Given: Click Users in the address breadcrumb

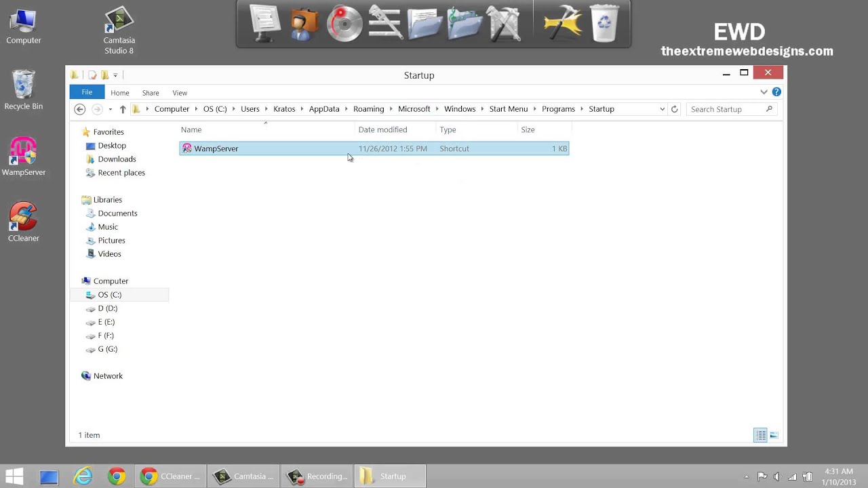Looking at the screenshot, I should pyautogui.click(x=250, y=109).
